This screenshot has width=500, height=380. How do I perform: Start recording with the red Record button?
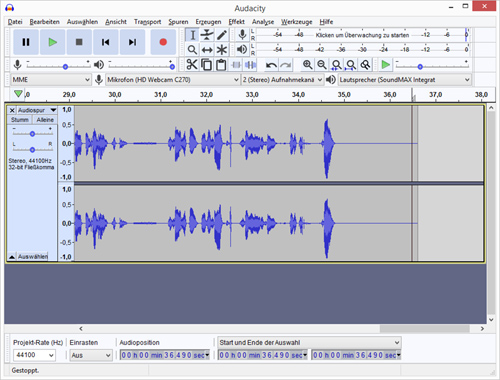(163, 42)
